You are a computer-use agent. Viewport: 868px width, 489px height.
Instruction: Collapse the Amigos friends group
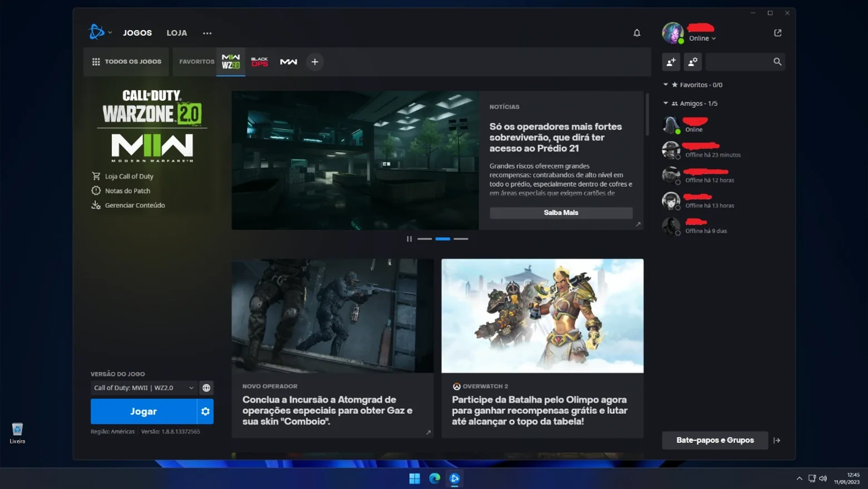(665, 103)
